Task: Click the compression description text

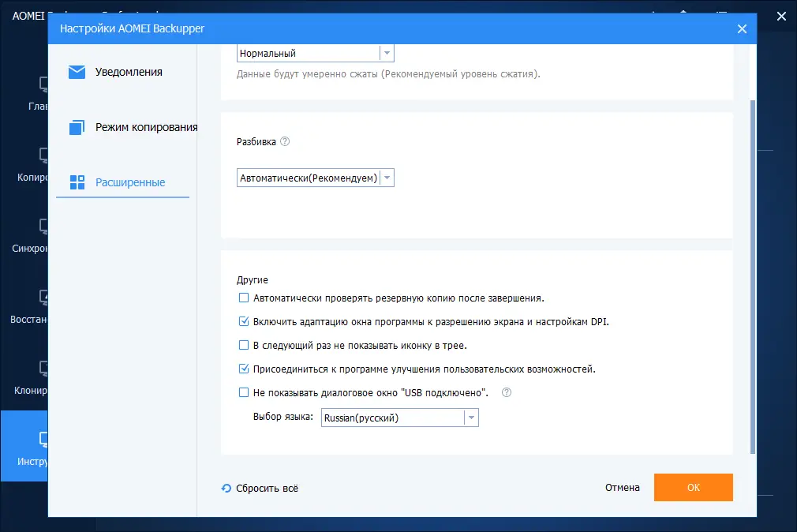Action: (x=388, y=74)
